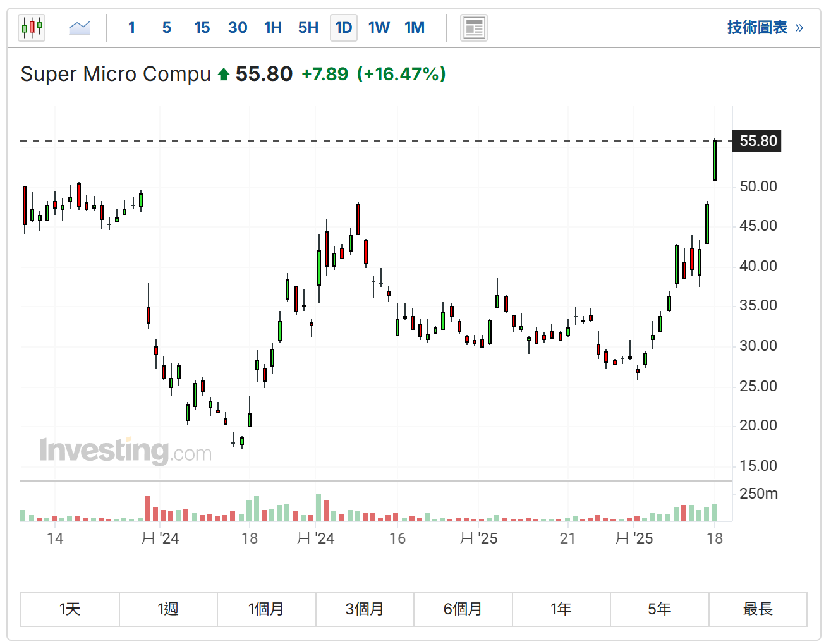Set the range to 6個月
Image resolution: width=831 pixels, height=644 pixels.
coord(463,609)
